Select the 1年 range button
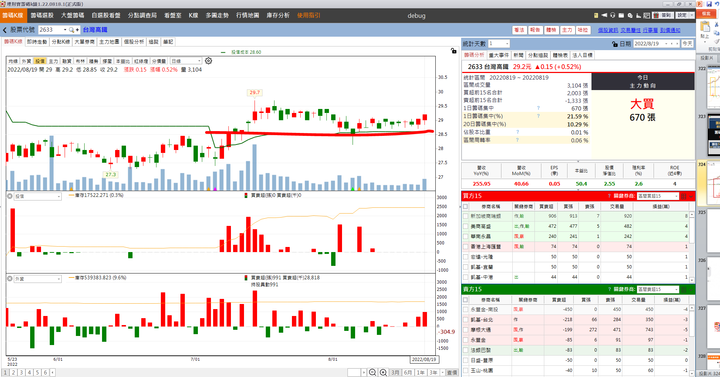Viewport: 720px width, 377px height. (421, 372)
